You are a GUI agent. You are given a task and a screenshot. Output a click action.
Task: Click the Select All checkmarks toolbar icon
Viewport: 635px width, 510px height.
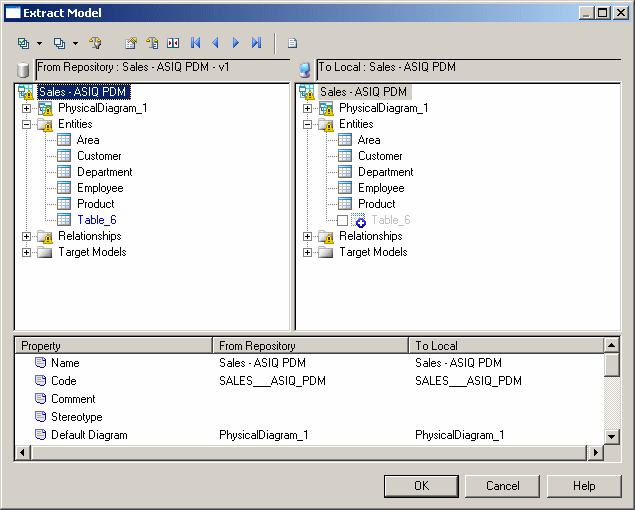coord(23,43)
